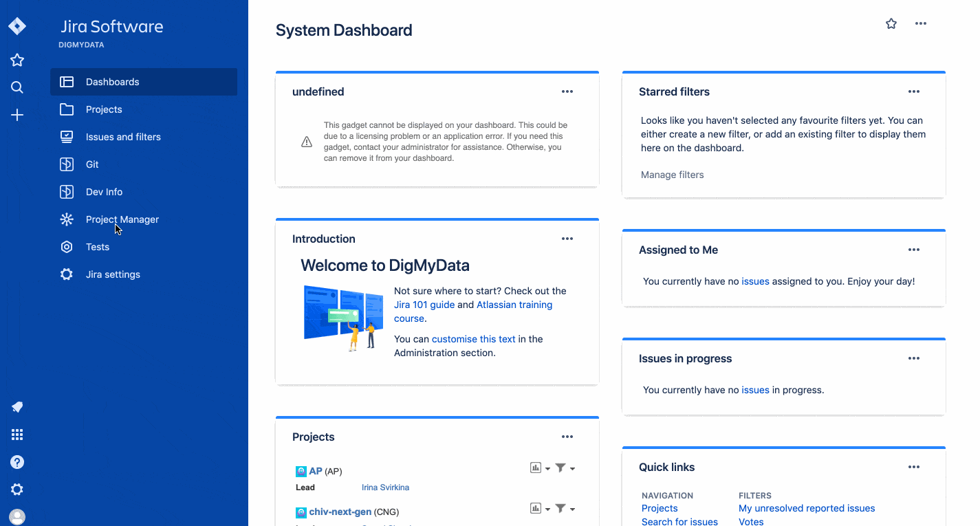Click the Jira logo icon in sidebar
This screenshot has height=526, width=980.
coord(17,27)
